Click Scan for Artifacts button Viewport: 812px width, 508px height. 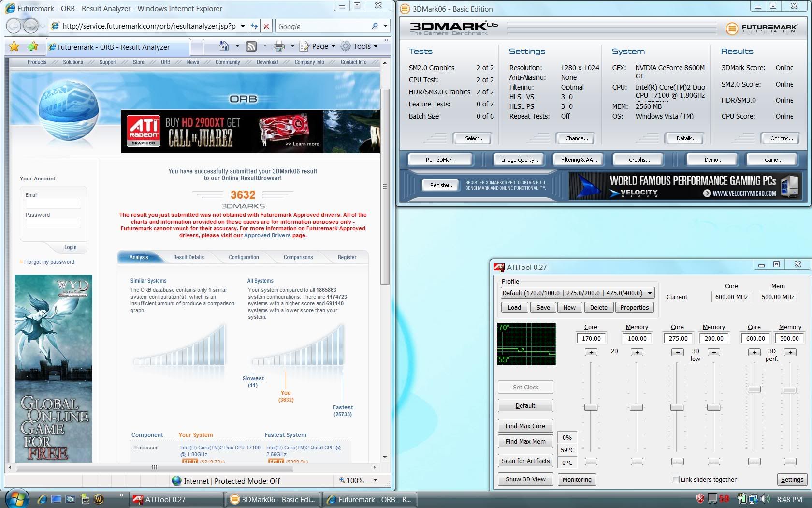point(525,461)
